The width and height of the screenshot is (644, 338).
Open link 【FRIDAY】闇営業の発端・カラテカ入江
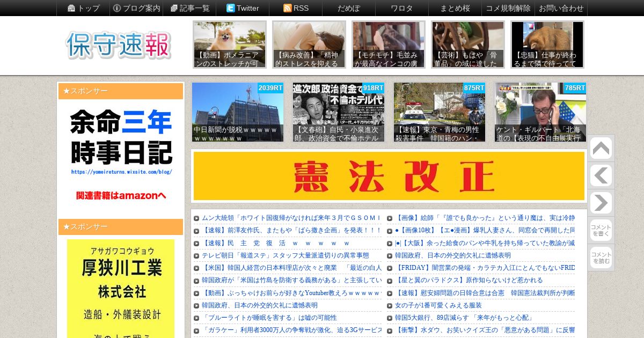485,268
